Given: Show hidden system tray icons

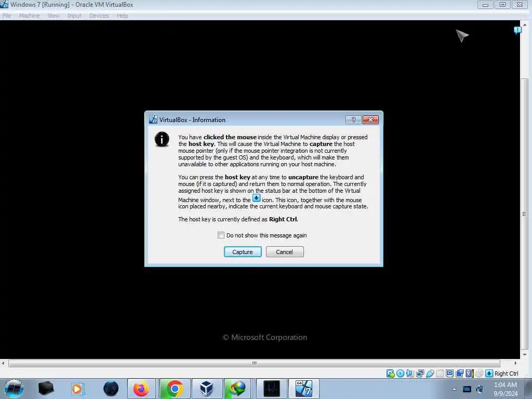Looking at the screenshot, I should pos(454,389).
